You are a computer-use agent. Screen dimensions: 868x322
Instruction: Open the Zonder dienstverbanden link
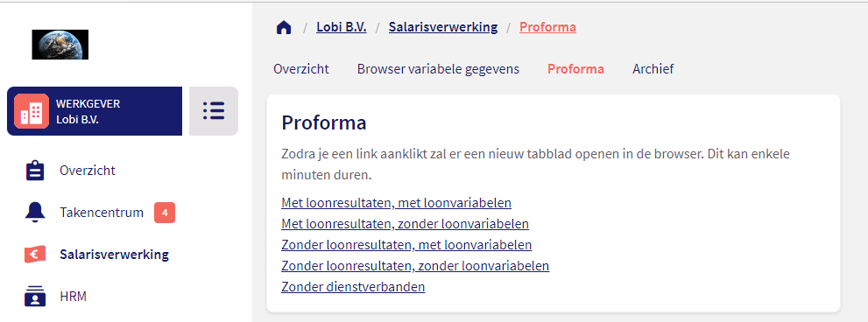pyautogui.click(x=353, y=287)
